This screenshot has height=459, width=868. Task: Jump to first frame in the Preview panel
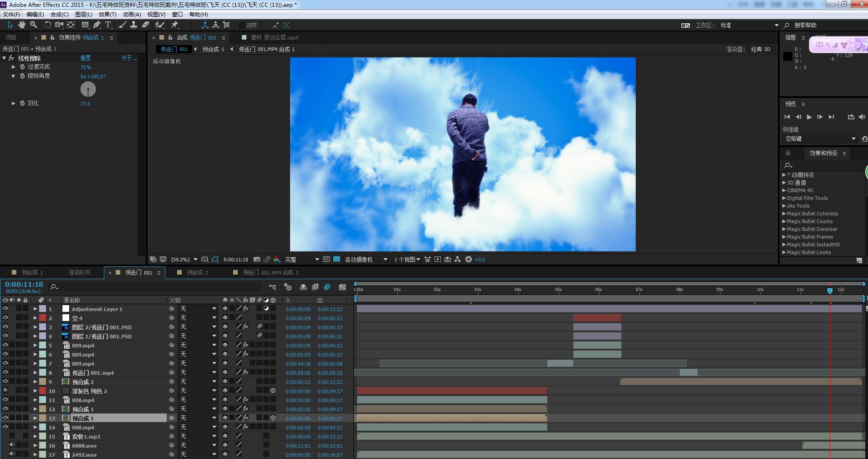click(787, 117)
